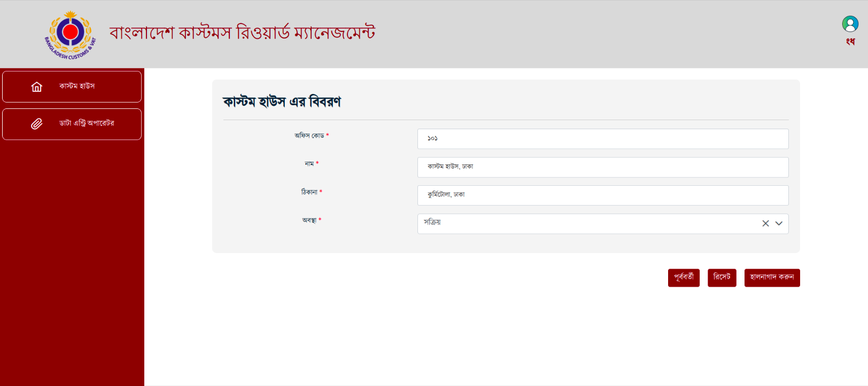This screenshot has width=868, height=386.
Task: Open the সক্রিয় status combo box
Action: click(603, 224)
